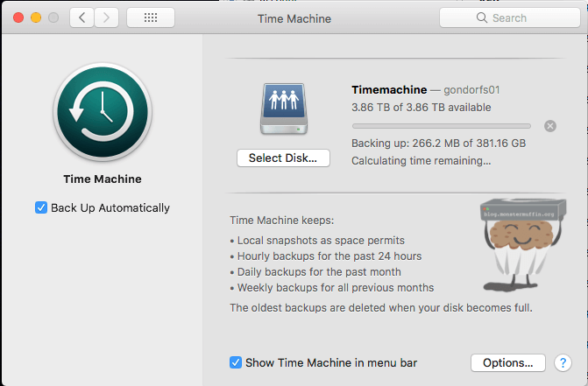Uncheck Show Time Machine in menu bar
Image resolution: width=588 pixels, height=386 pixels.
point(236,362)
